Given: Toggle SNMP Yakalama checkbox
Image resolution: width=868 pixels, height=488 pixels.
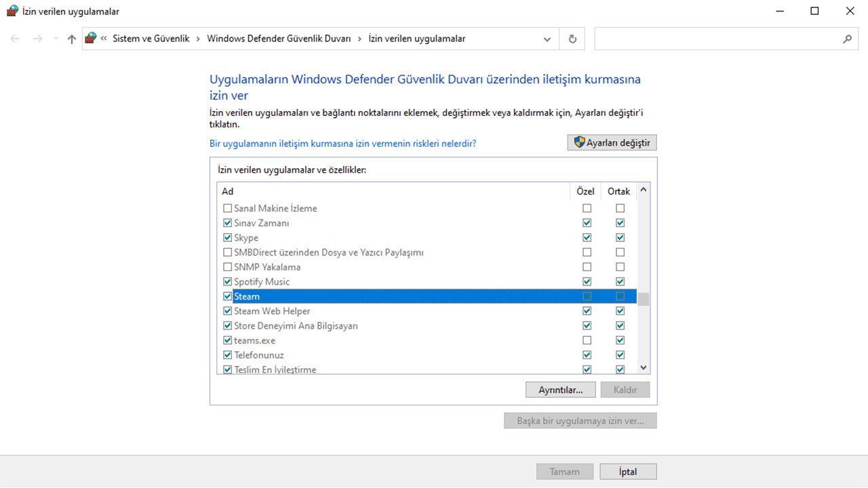Looking at the screenshot, I should [228, 267].
